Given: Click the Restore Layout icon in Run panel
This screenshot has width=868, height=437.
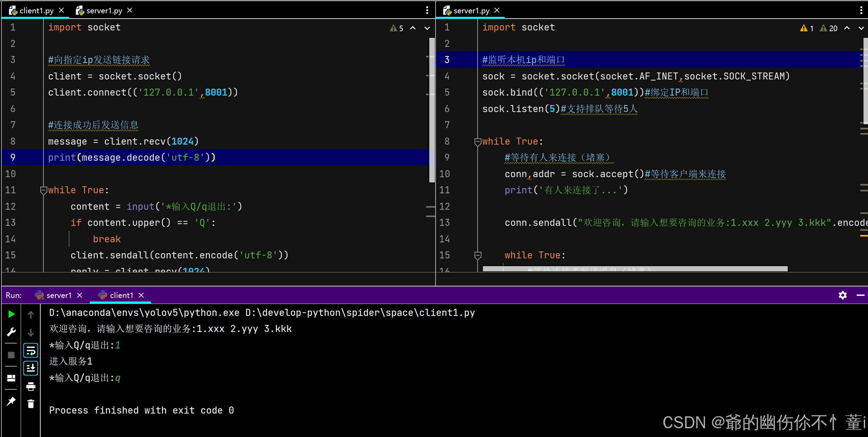Looking at the screenshot, I should point(11,378).
